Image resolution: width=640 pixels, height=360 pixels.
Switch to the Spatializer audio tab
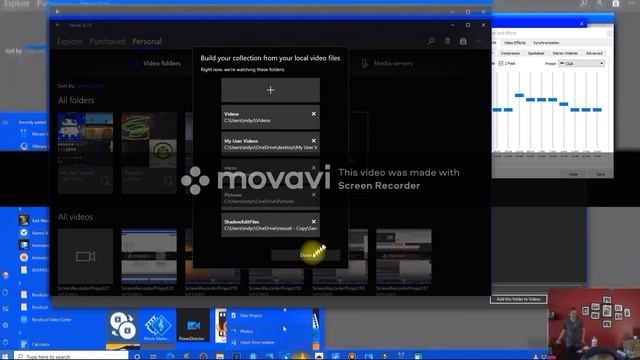pyautogui.click(x=536, y=53)
